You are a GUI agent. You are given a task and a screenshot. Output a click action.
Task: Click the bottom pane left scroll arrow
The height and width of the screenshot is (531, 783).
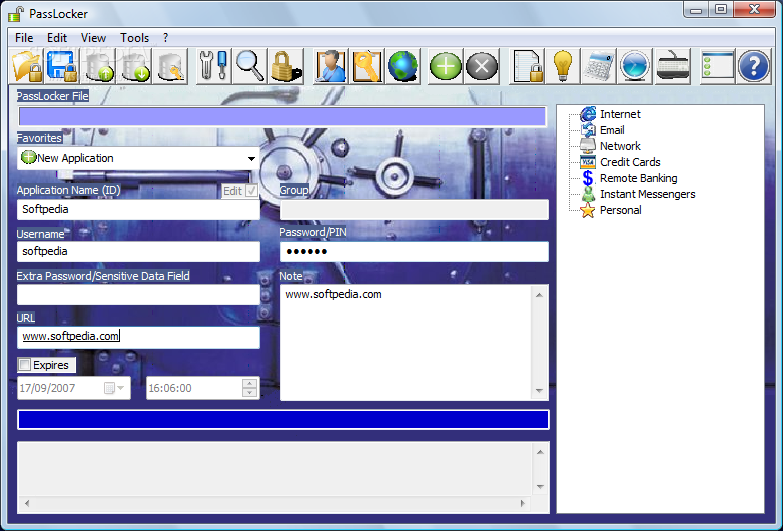click(27, 503)
